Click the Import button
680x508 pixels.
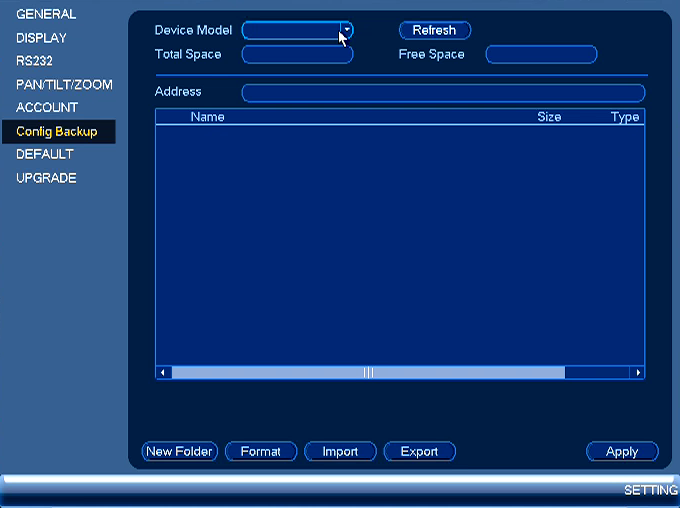point(340,451)
